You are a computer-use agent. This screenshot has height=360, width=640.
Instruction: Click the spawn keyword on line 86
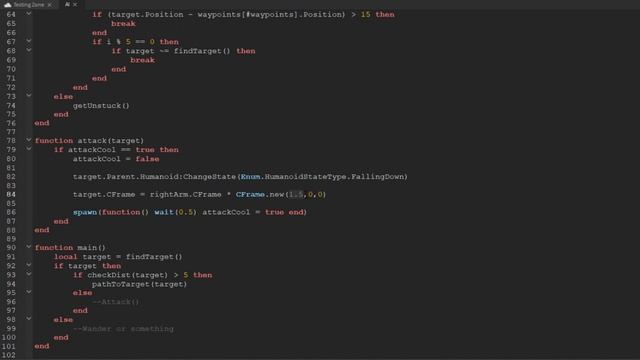pyautogui.click(x=85, y=212)
